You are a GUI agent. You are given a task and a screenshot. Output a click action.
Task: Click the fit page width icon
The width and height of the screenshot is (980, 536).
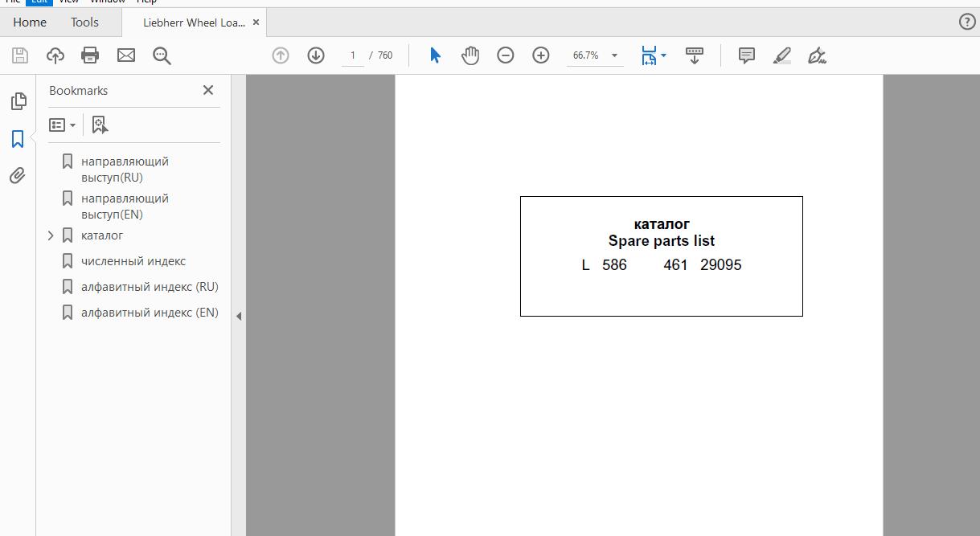click(x=649, y=55)
